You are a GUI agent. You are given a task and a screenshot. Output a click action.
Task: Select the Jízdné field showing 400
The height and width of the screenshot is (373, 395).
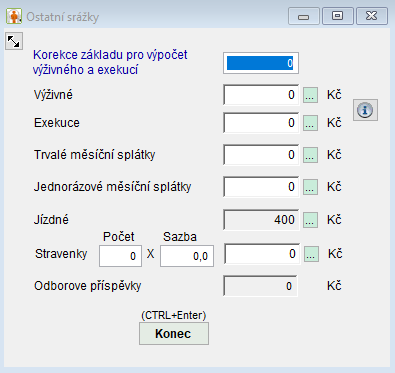(x=261, y=220)
